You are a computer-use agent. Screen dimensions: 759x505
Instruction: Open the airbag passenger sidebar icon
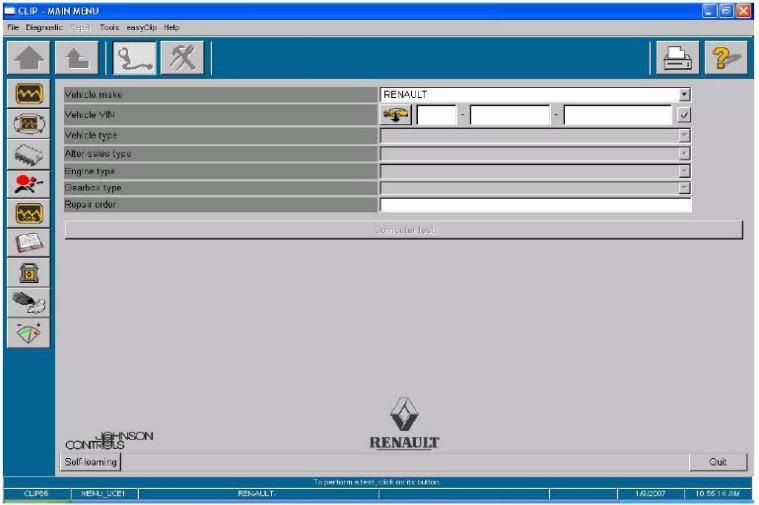click(x=29, y=184)
